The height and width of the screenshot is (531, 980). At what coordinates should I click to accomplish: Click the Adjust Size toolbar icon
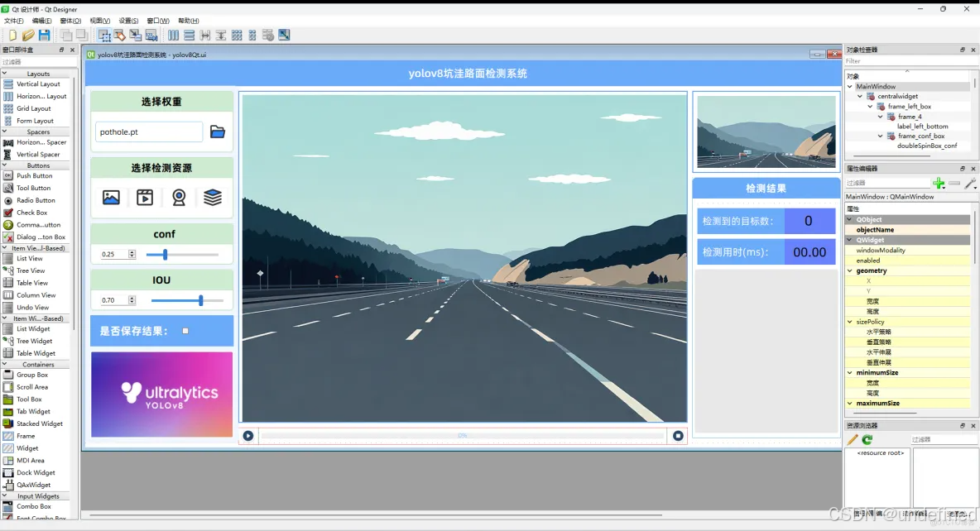285,36
